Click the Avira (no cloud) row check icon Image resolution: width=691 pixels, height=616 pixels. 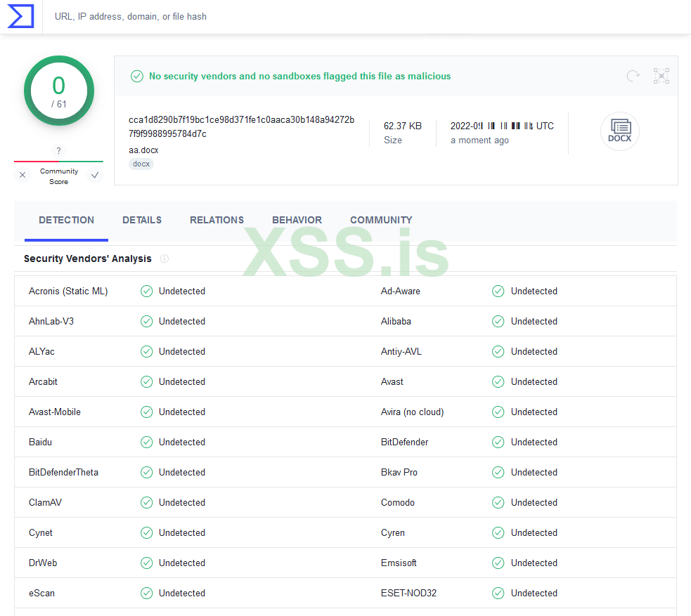pos(498,412)
